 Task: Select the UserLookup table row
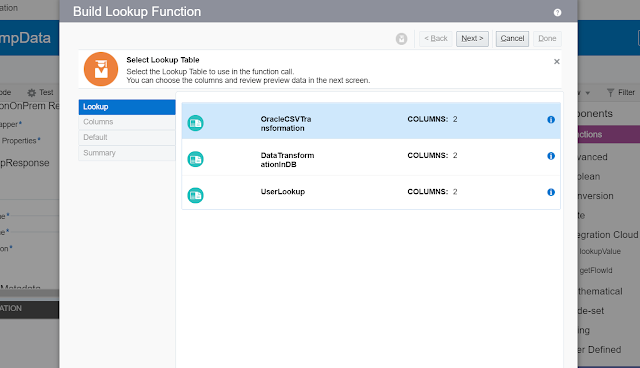pos(371,192)
